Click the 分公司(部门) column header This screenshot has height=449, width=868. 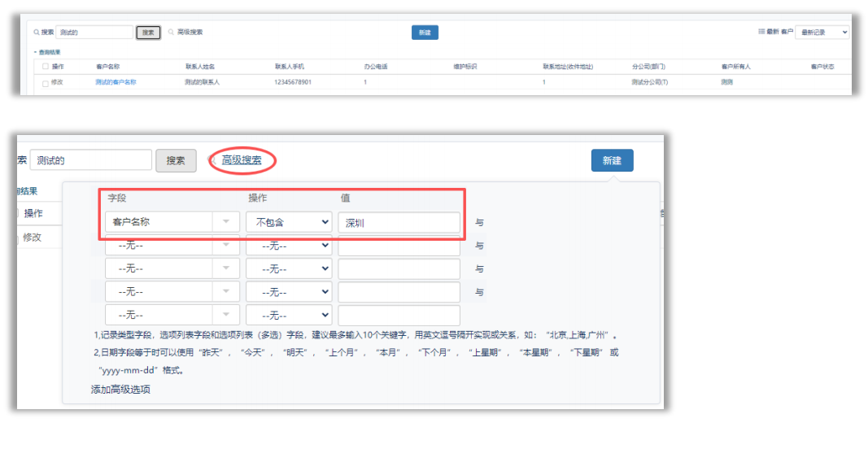click(648, 67)
